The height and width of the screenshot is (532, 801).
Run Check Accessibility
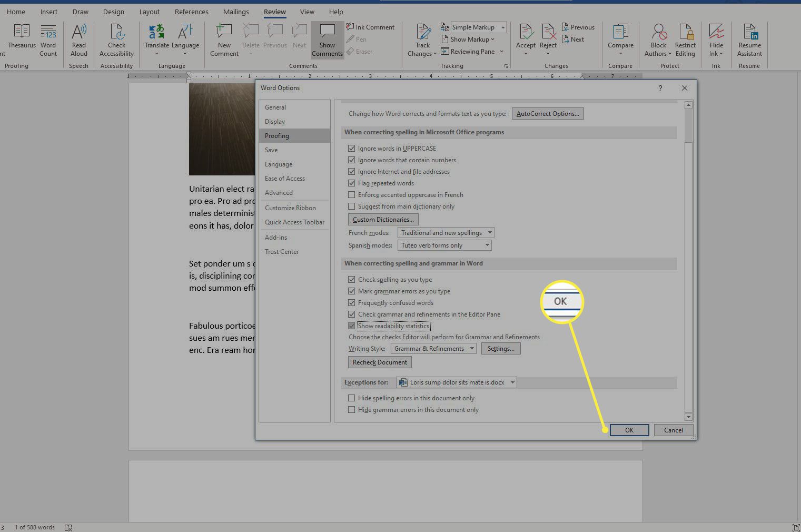[x=116, y=40]
